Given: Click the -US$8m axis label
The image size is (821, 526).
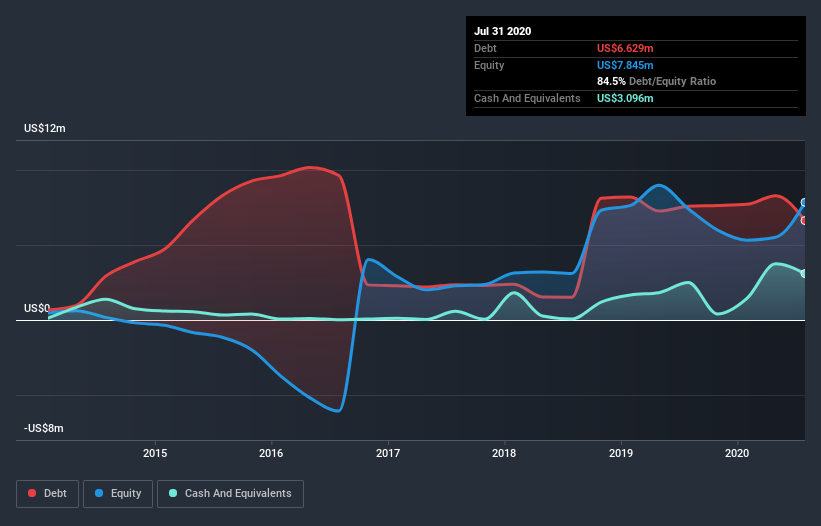Looking at the screenshot, I should point(43,428).
